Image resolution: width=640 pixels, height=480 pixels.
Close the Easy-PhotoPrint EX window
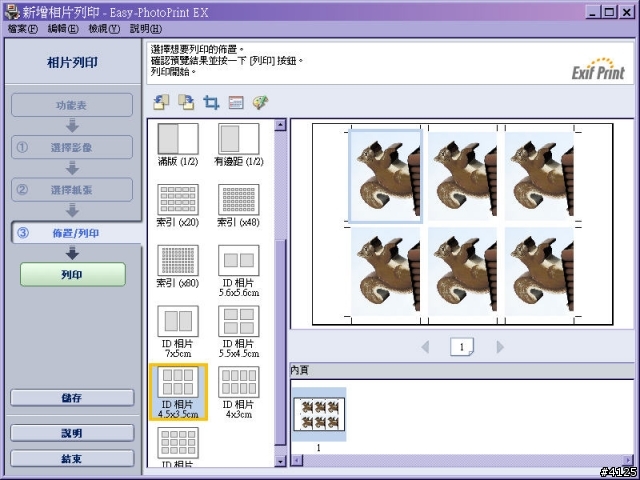tap(626, 12)
